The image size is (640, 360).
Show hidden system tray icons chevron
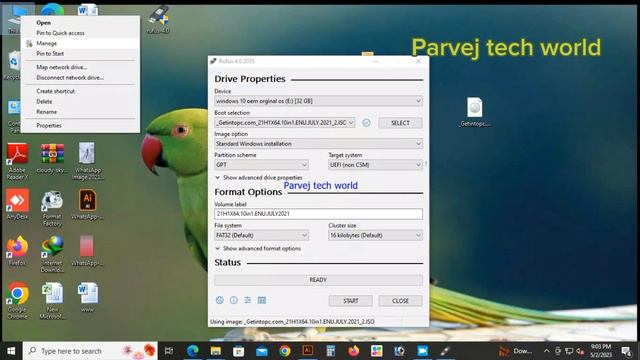tap(547, 351)
